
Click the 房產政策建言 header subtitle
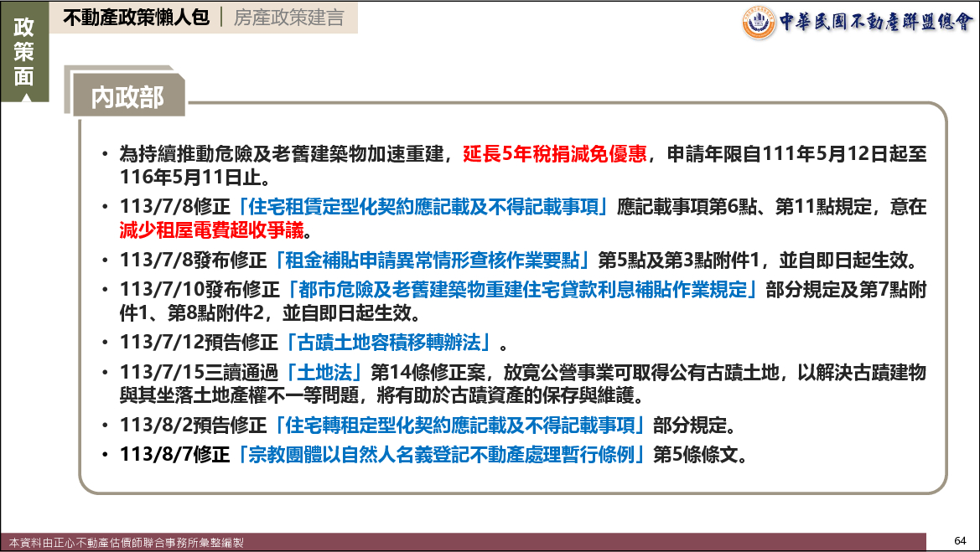(x=288, y=18)
